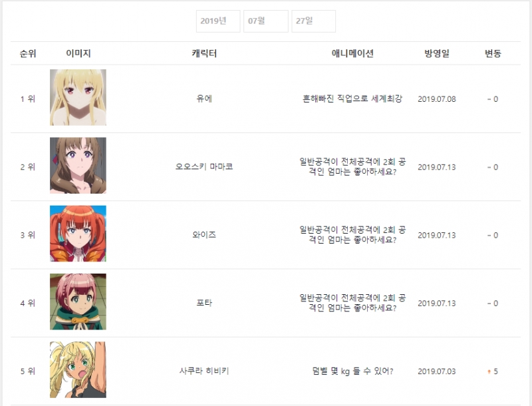Screen dimensions: 532x406
Task: Click the 사쿠라 히비키 character image
Action: pos(78,369)
